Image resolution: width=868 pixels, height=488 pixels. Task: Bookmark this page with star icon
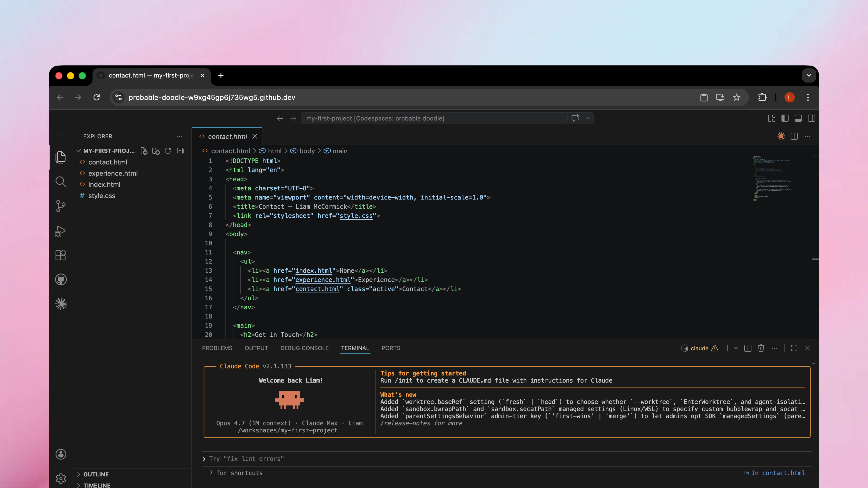pos(737,97)
